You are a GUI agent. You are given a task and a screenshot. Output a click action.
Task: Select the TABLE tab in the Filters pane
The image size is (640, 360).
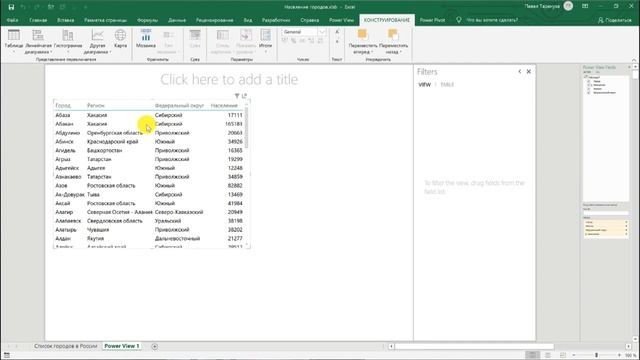[447, 84]
